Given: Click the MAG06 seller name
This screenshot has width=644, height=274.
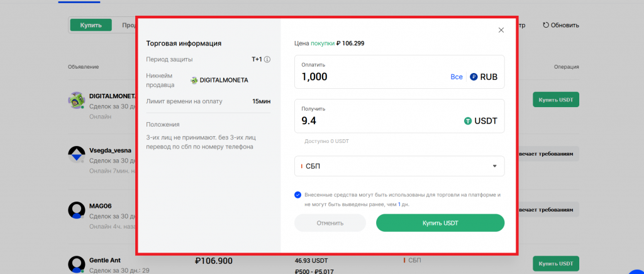Looking at the screenshot, I should pos(100,206).
